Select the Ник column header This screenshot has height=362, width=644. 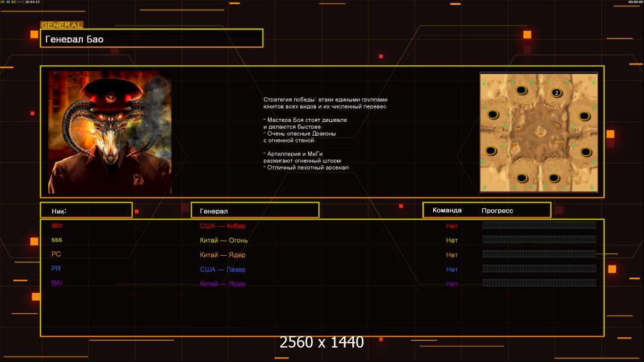(86, 211)
